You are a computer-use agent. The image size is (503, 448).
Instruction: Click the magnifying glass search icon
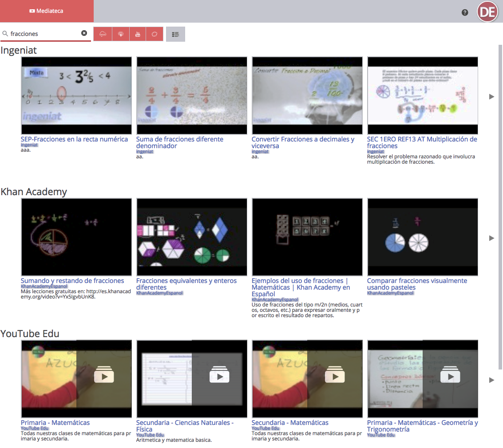[x=5, y=34]
